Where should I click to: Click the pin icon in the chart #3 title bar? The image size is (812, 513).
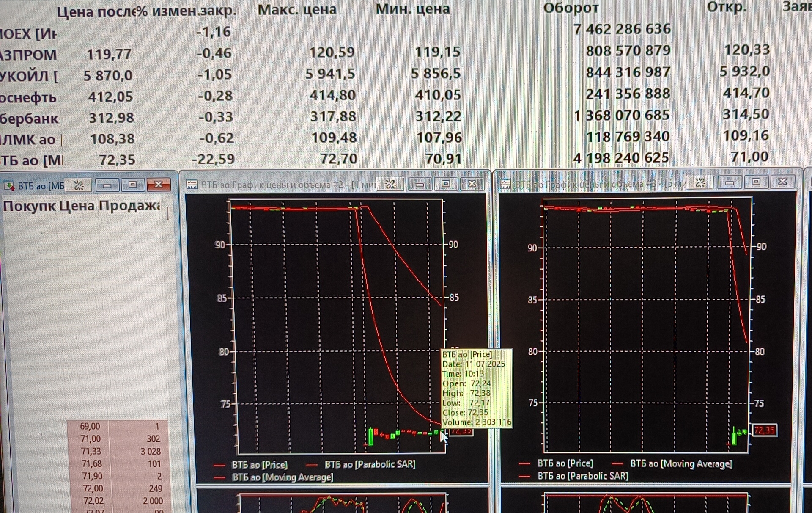click(700, 183)
